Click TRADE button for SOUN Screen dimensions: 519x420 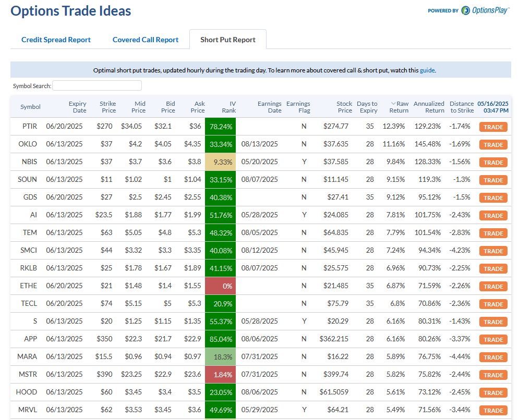[x=493, y=180]
